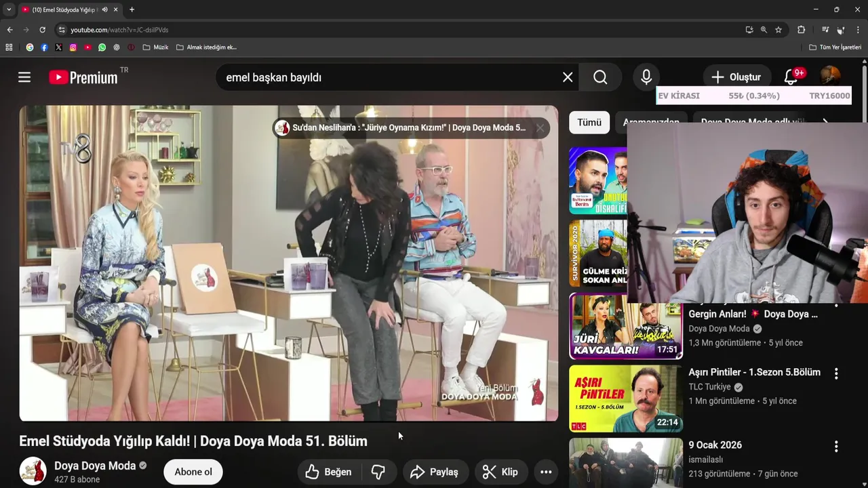Open Chrome extensions puzzle icon
The height and width of the screenshot is (488, 868).
(x=801, y=30)
